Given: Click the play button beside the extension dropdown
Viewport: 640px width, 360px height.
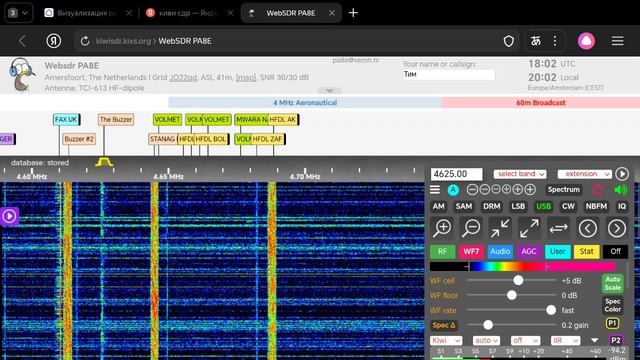Looking at the screenshot, I should (622, 174).
